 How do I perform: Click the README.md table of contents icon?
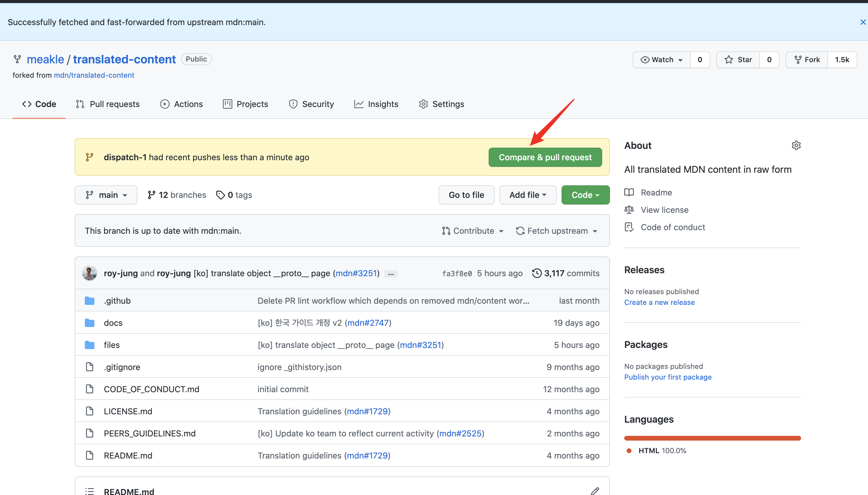(x=89, y=491)
